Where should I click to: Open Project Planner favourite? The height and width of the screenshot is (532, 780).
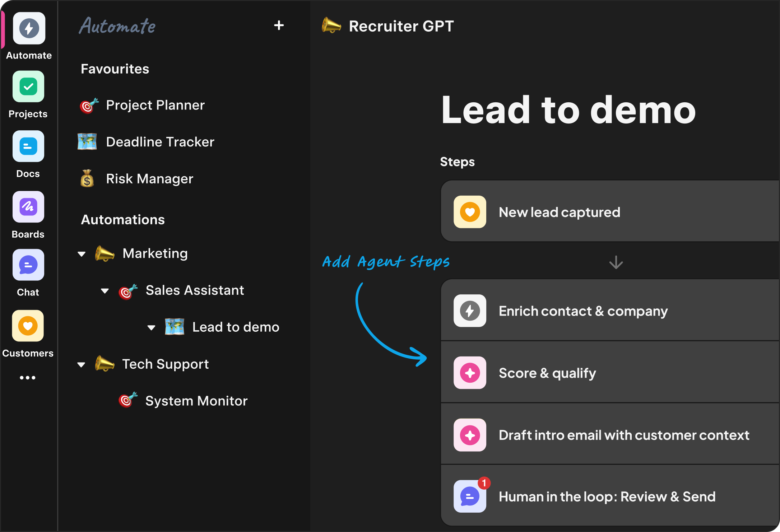155,105
